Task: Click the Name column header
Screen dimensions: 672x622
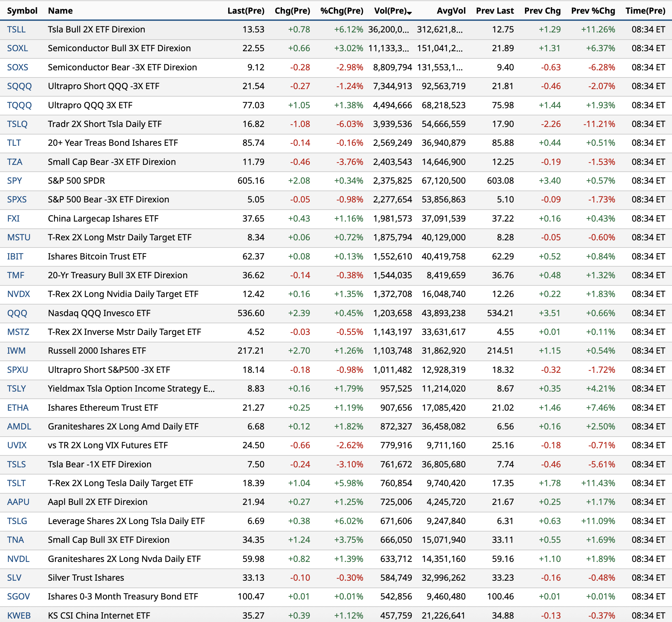Action: click(x=60, y=11)
